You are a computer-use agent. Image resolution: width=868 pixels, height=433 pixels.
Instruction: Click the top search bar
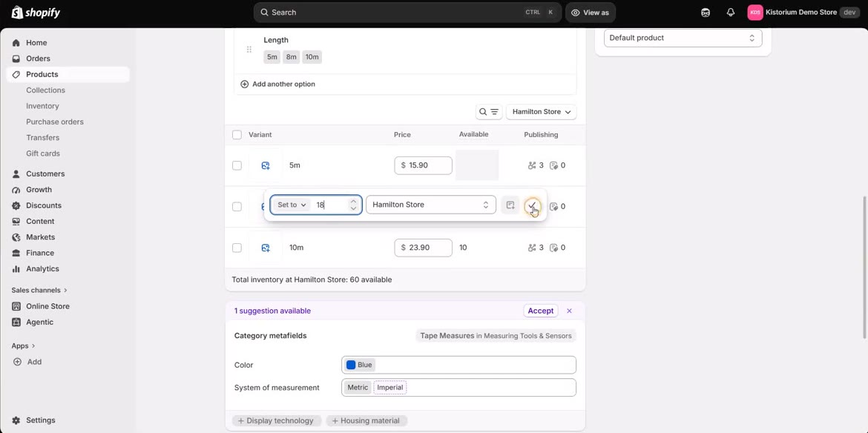[407, 12]
